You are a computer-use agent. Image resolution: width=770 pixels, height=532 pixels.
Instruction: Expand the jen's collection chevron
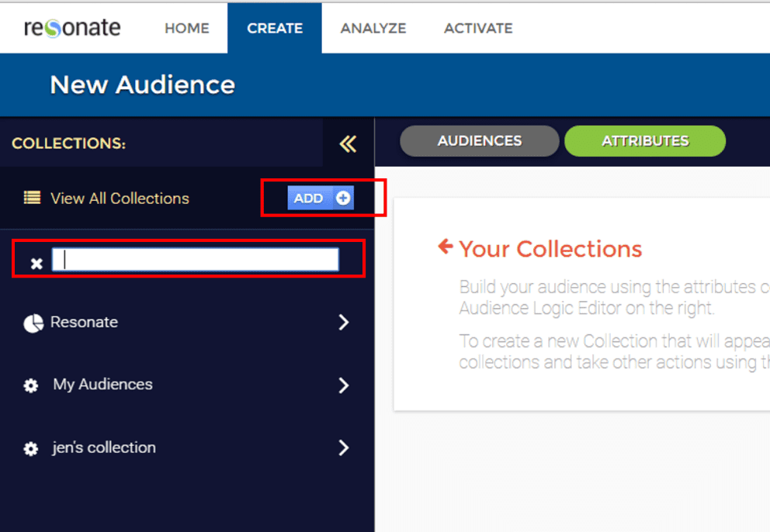[x=344, y=447]
